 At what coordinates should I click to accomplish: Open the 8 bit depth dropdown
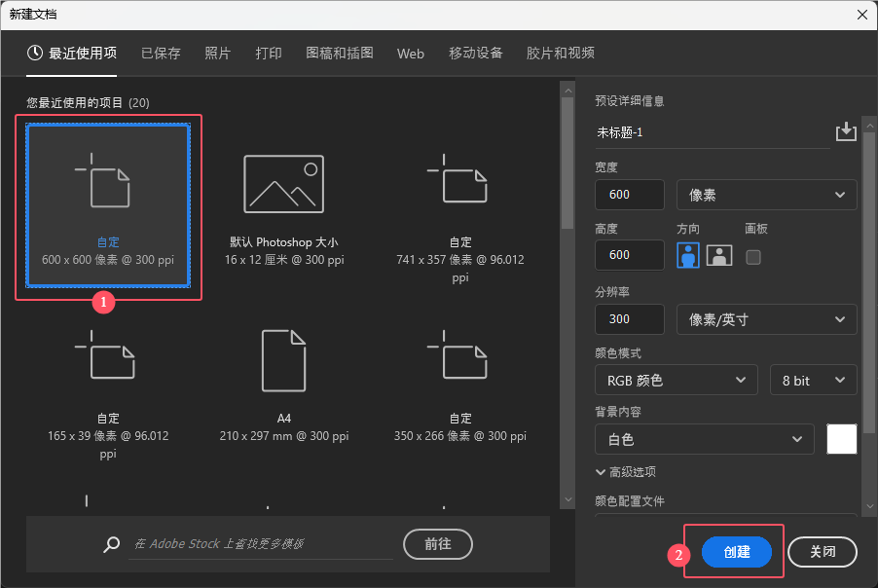coord(814,381)
